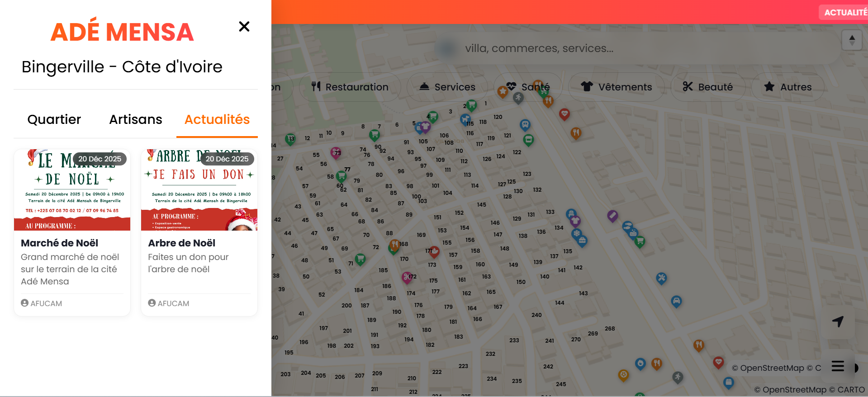Close the Adé Mensa side panel
This screenshot has width=868, height=397.
click(x=244, y=27)
